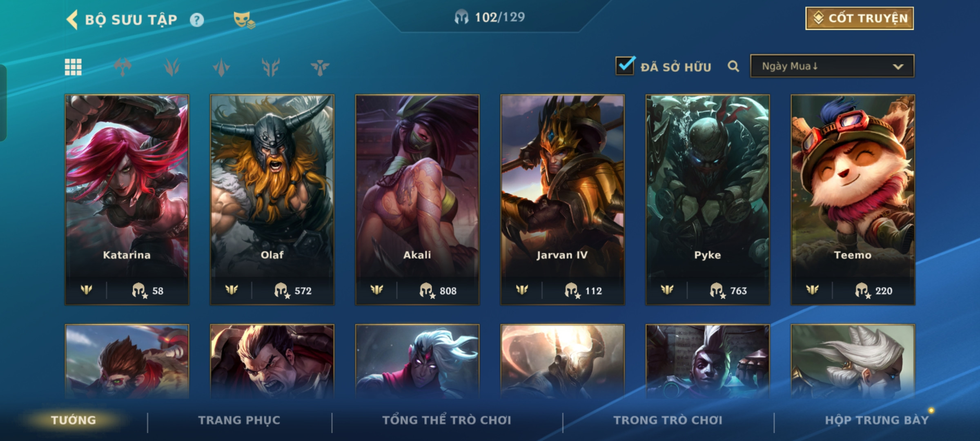
Task: Click the Cốt Truyện button
Action: (x=860, y=18)
